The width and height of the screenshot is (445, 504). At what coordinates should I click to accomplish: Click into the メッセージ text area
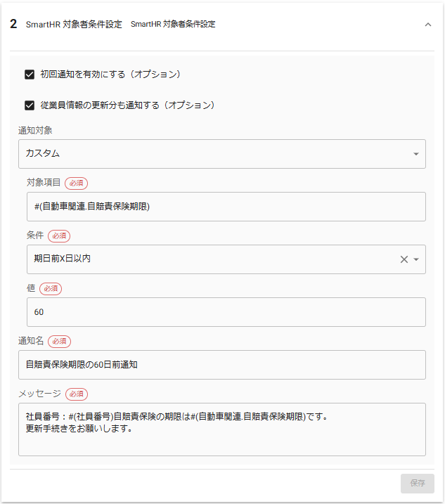222,429
